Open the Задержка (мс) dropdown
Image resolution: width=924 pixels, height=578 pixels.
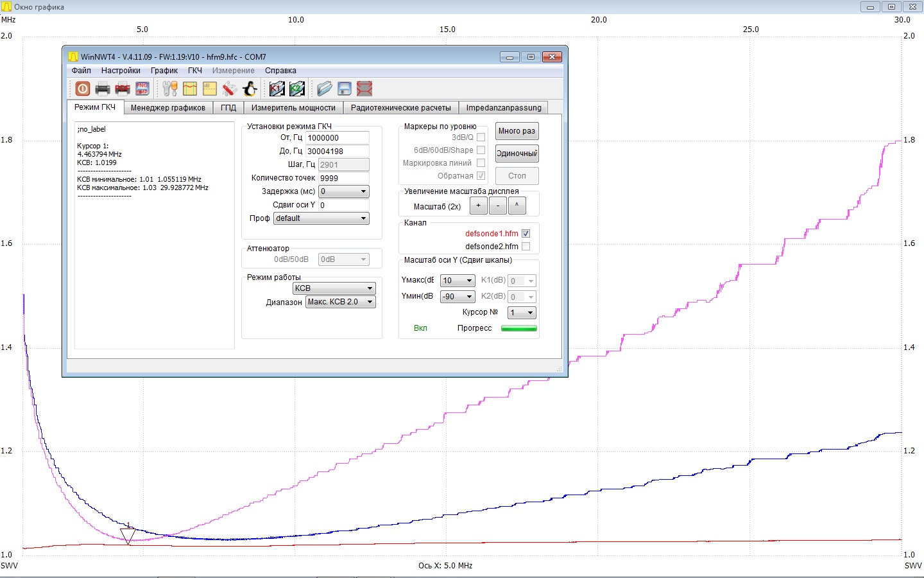[344, 191]
